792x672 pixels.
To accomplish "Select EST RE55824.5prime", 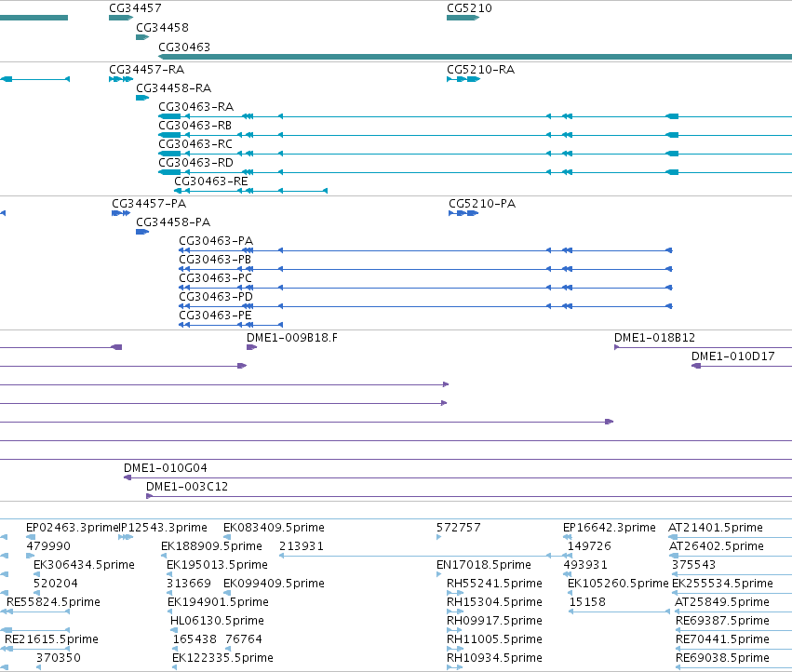I will pos(54,603).
